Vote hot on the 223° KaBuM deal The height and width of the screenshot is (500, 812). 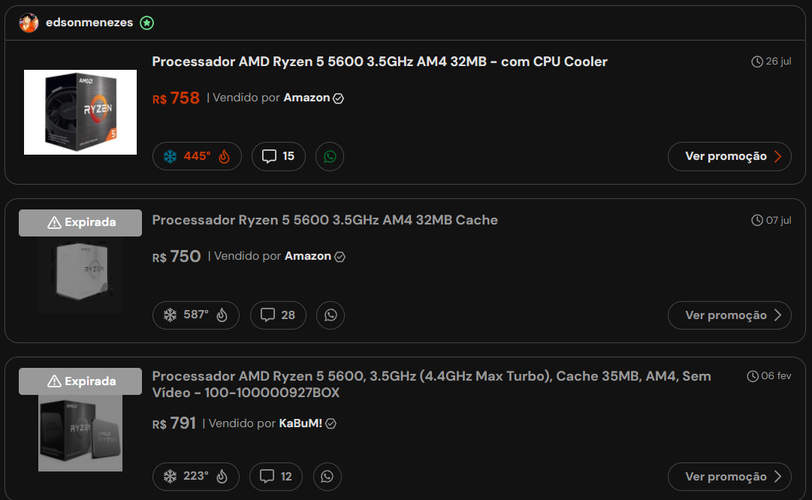(222, 476)
